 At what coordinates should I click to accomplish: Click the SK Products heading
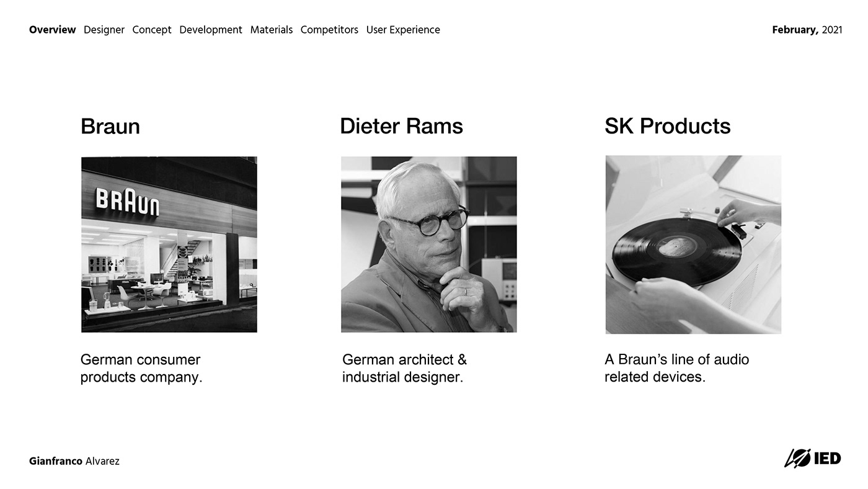point(667,127)
